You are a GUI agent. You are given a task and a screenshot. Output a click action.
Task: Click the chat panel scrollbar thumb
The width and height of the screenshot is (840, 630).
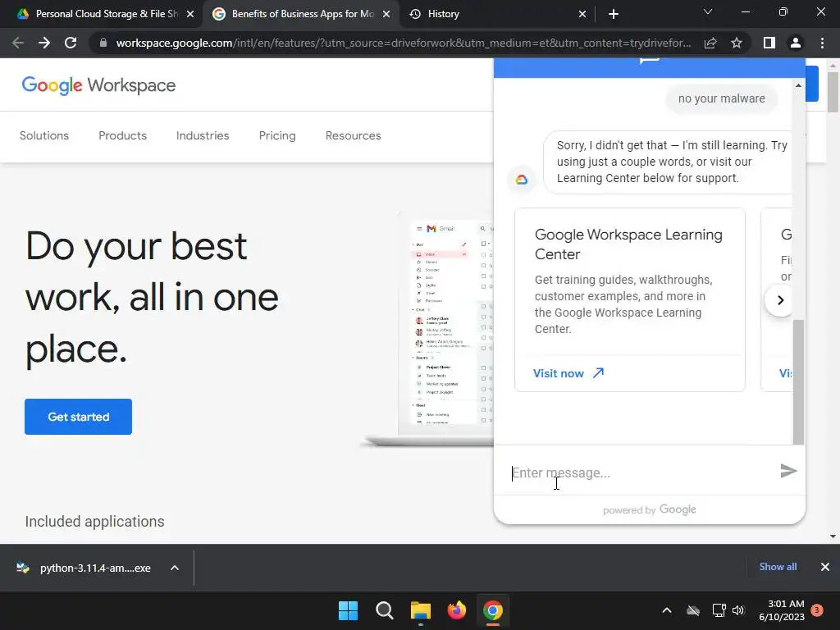798,381
